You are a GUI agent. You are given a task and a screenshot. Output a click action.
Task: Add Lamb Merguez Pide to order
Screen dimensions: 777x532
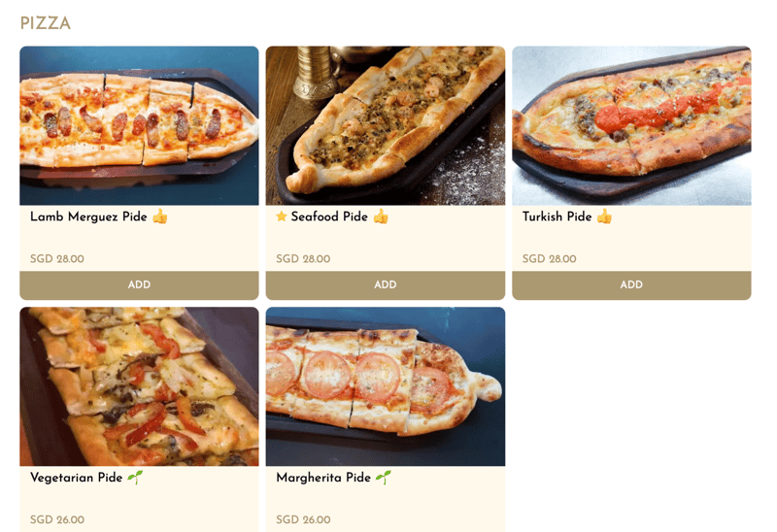point(139,284)
